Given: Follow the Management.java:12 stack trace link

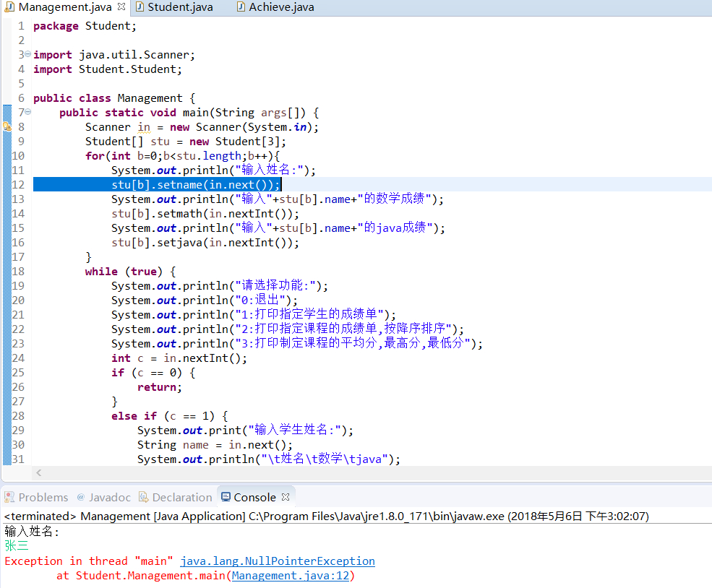Looking at the screenshot, I should (x=291, y=576).
